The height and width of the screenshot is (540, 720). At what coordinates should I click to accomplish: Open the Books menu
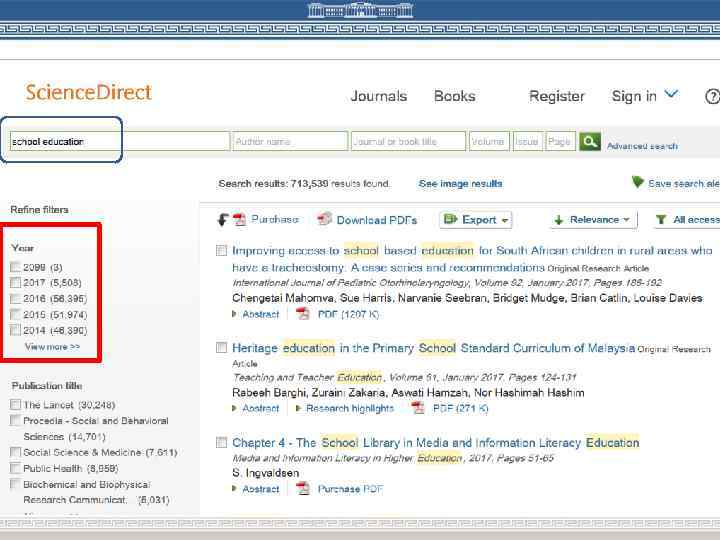[455, 96]
